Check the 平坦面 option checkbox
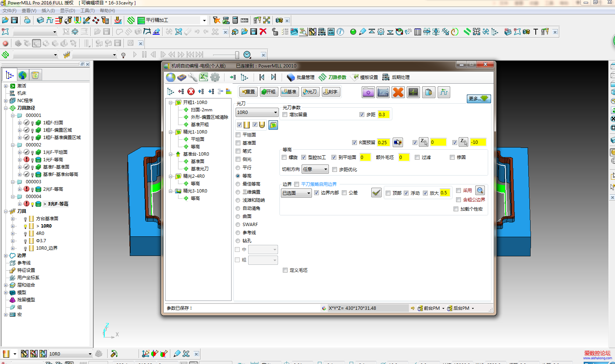This screenshot has width=615, height=364. 238,135
